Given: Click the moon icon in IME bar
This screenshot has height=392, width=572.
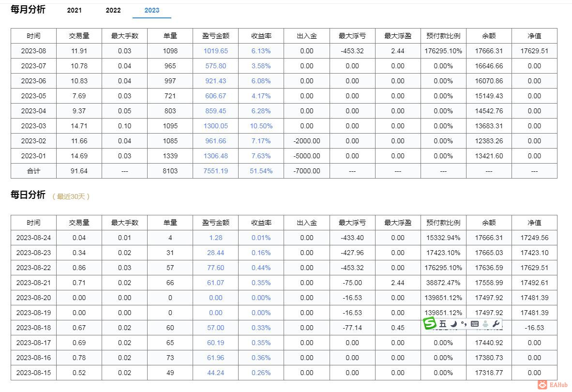Looking at the screenshot, I should coord(453,324).
